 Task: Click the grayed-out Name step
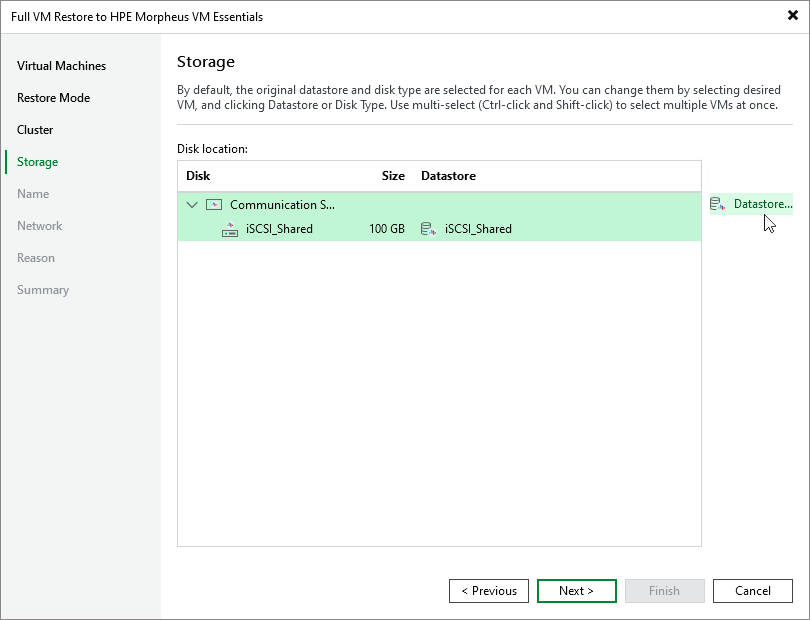[31, 193]
